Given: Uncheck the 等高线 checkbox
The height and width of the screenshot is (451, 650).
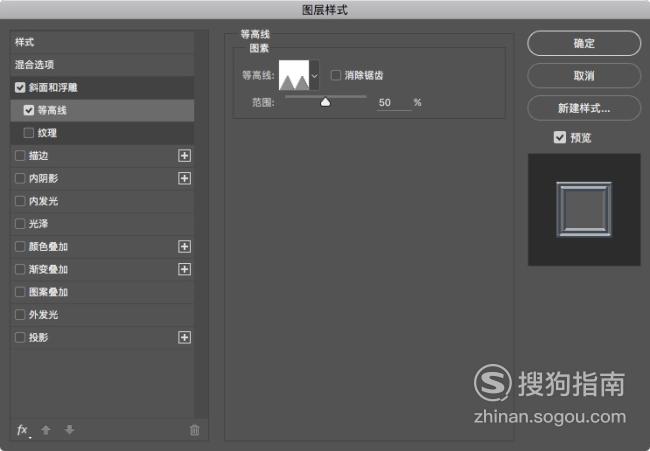Looking at the screenshot, I should [x=29, y=110].
